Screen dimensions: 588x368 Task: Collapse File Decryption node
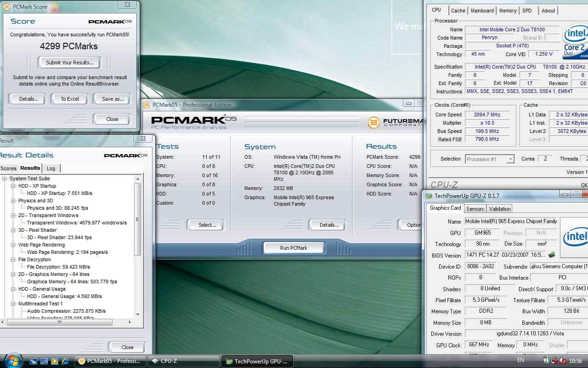pyautogui.click(x=13, y=259)
